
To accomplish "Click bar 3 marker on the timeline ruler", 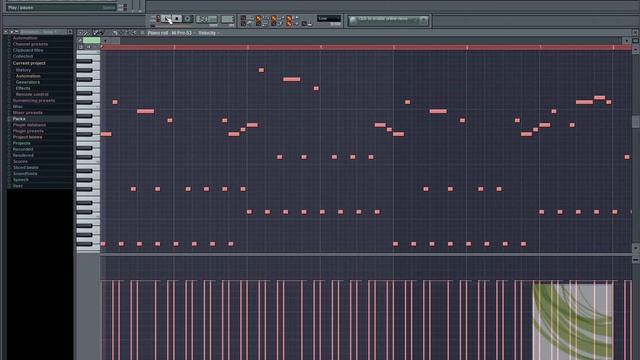I will [x=247, y=47].
